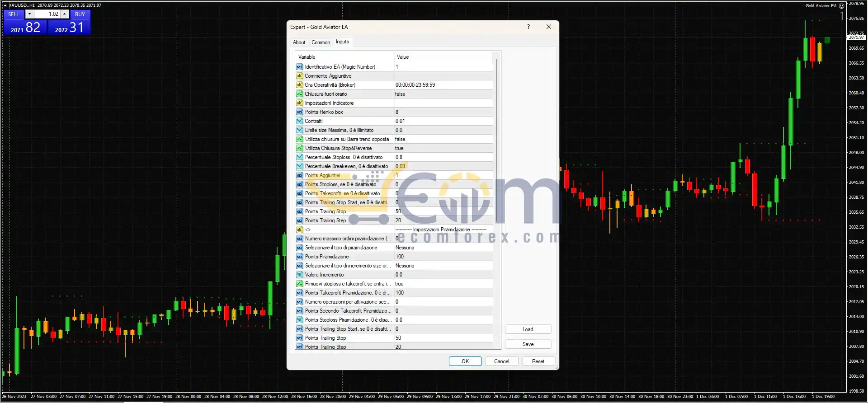Click the SELL button on the chart
The width and height of the screenshot is (868, 403).
[x=14, y=14]
